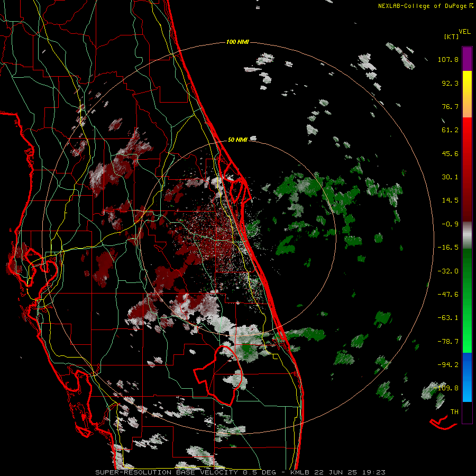Click the VEL legend title
The image size is (476, 476).
click(x=464, y=32)
